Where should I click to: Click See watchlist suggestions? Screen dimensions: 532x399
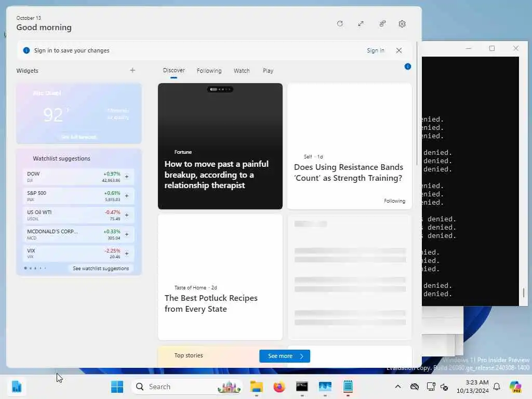pos(101,269)
